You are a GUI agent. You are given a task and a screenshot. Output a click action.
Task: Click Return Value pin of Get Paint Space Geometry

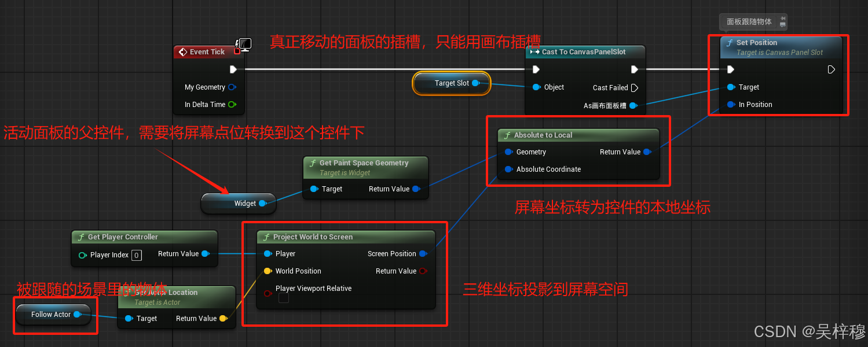click(416, 189)
